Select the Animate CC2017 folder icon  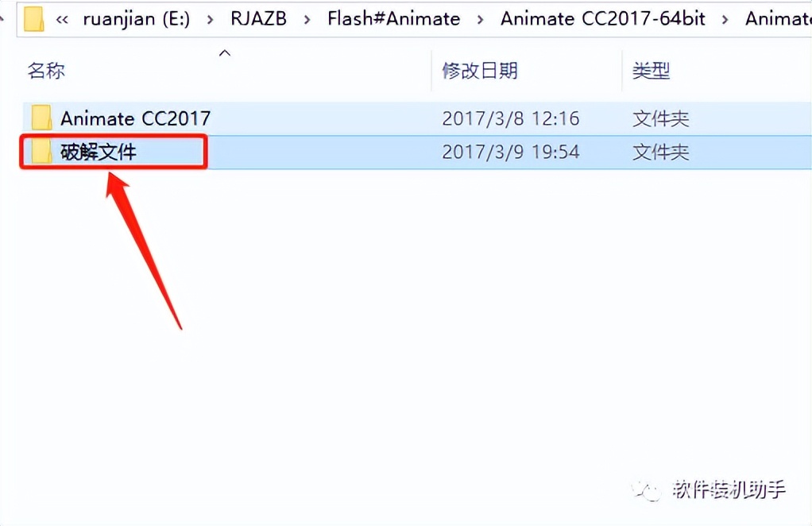click(41, 118)
